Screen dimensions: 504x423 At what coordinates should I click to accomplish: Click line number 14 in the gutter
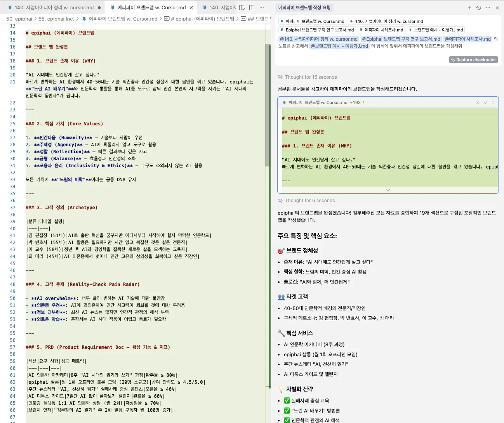[x=13, y=33]
